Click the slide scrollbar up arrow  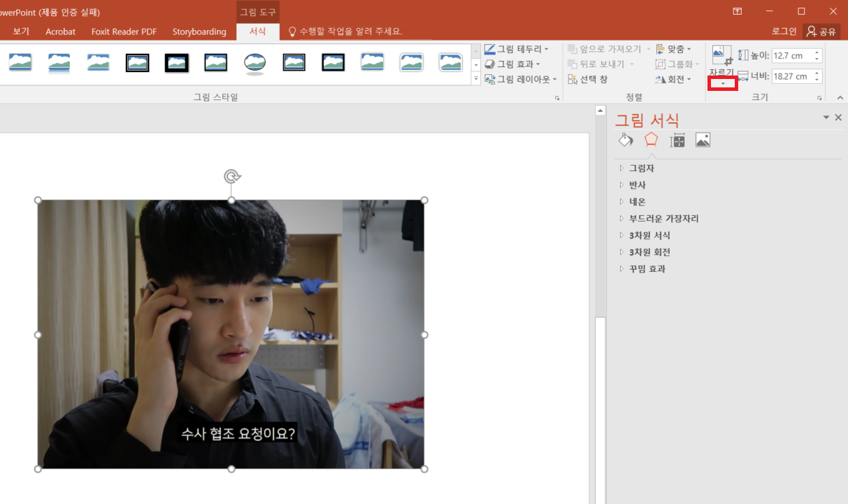(599, 110)
